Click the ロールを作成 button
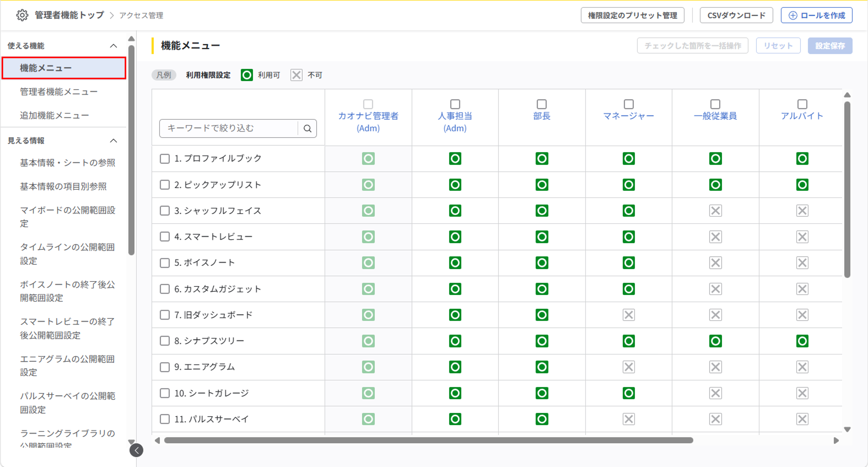868x467 pixels. [x=817, y=16]
